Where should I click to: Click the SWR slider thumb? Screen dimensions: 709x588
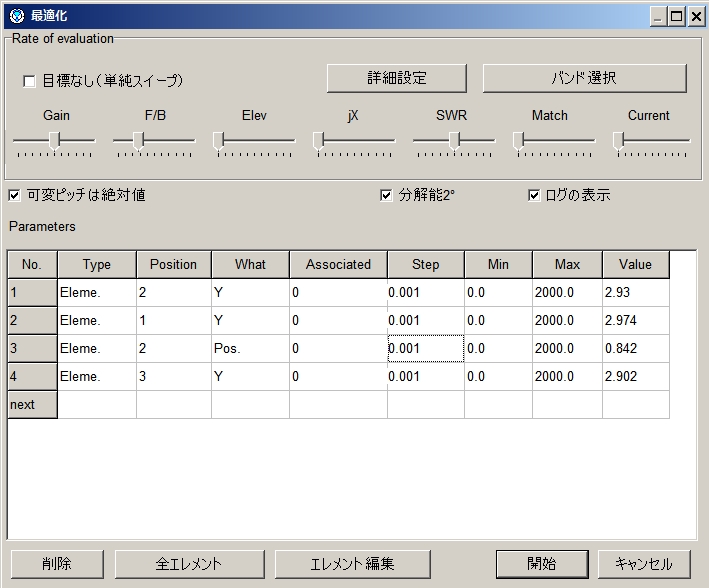pos(454,141)
